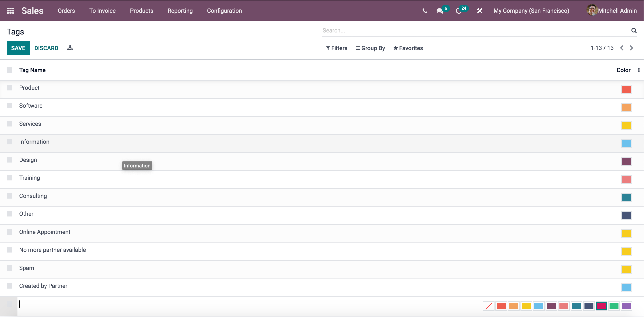Open the Configuration menu
The width and height of the screenshot is (644, 317).
pyautogui.click(x=224, y=11)
